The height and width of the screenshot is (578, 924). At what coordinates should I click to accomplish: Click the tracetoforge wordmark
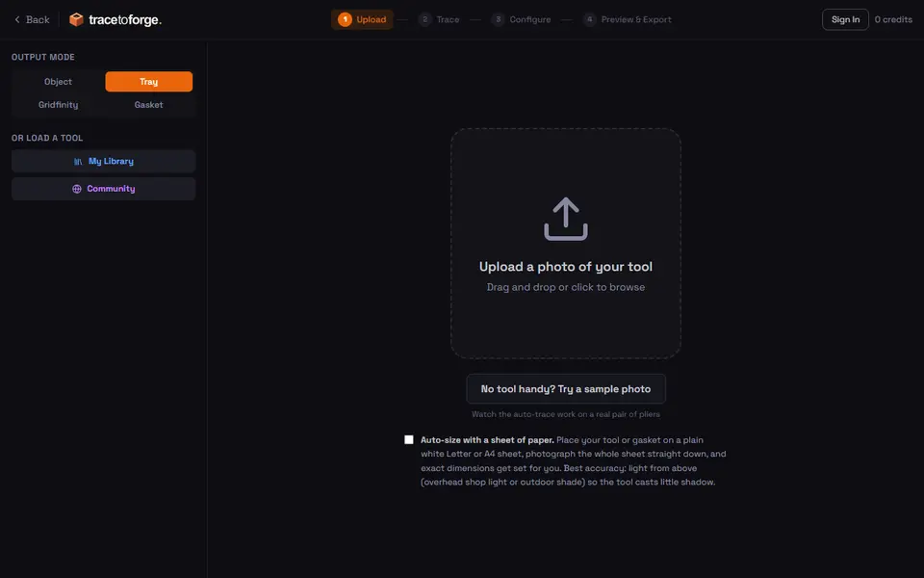point(125,20)
